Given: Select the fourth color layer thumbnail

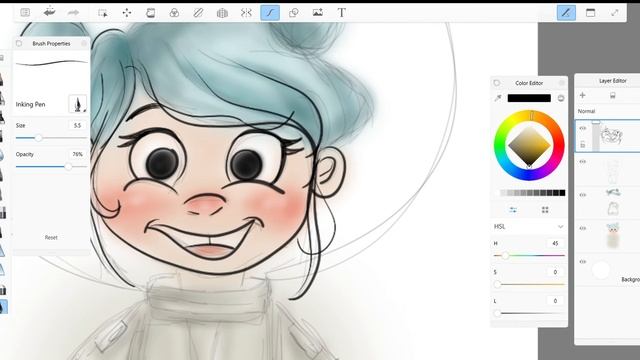Looking at the screenshot, I should click(613, 236).
